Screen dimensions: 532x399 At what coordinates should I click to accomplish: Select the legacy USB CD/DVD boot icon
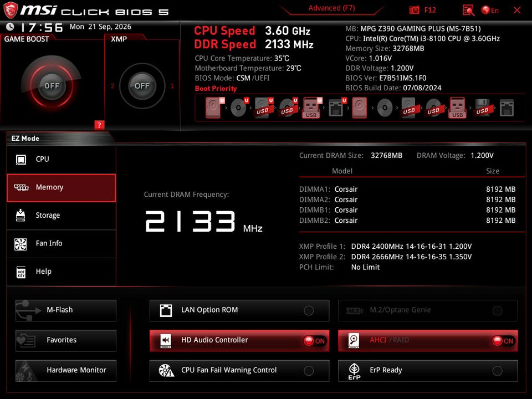click(x=433, y=108)
